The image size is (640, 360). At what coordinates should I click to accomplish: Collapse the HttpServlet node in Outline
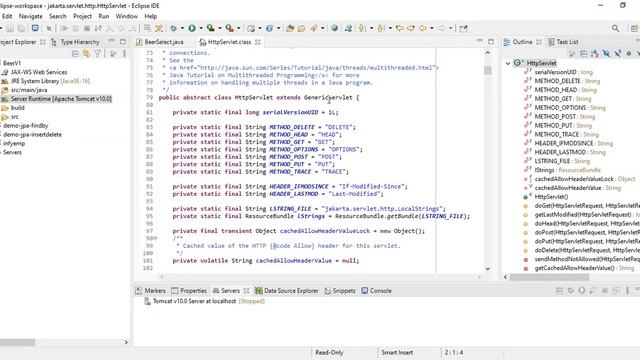click(508, 63)
